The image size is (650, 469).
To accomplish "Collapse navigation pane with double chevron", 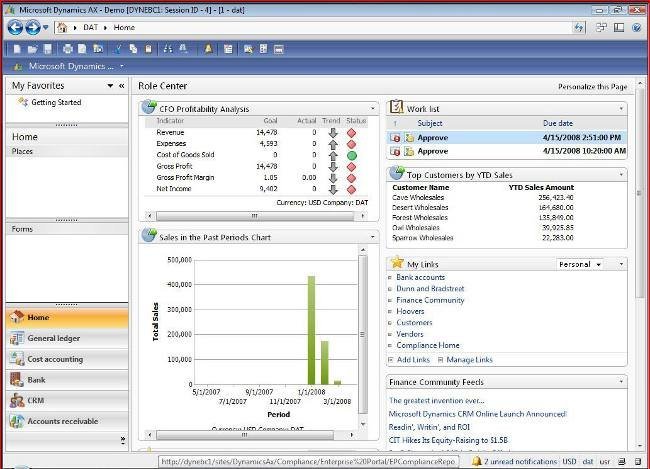I will (122, 86).
